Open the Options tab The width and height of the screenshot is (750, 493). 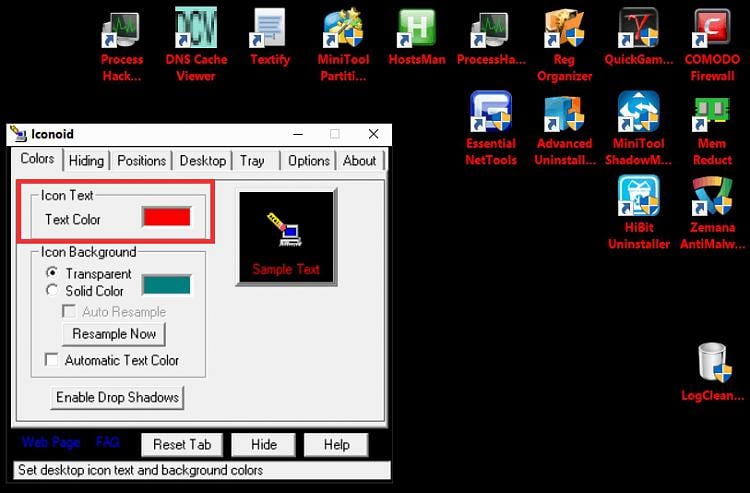pos(309,161)
